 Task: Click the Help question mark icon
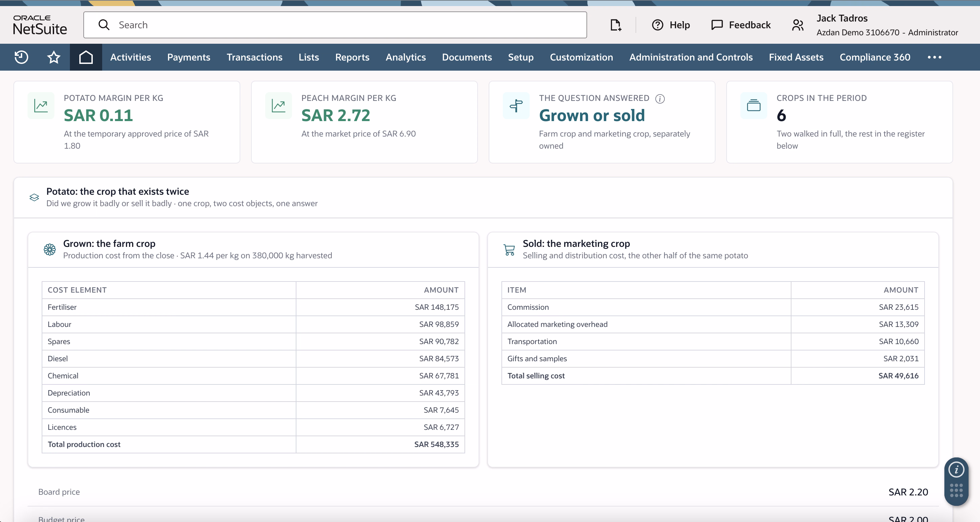click(657, 25)
